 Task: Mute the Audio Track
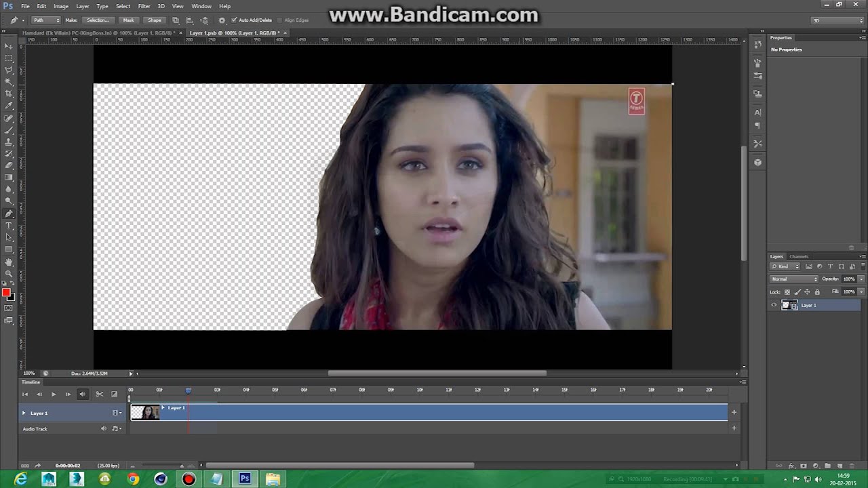tap(104, 428)
